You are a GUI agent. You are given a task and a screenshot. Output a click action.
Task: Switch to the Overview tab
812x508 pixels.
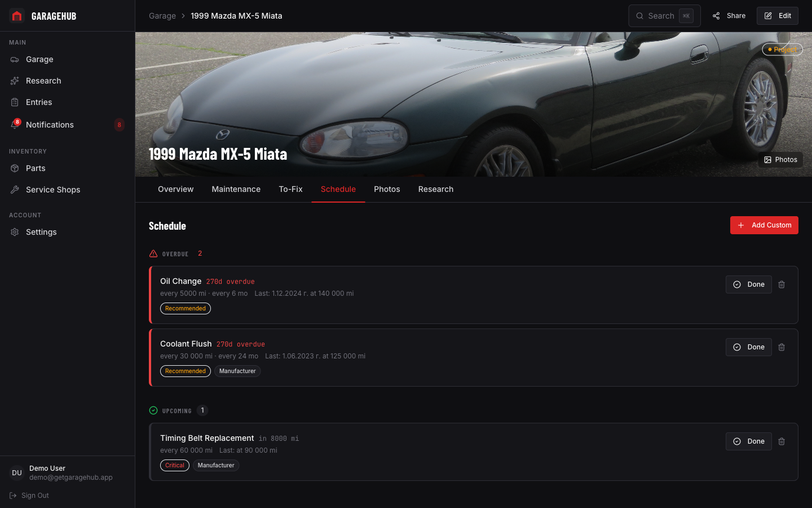[x=176, y=189]
